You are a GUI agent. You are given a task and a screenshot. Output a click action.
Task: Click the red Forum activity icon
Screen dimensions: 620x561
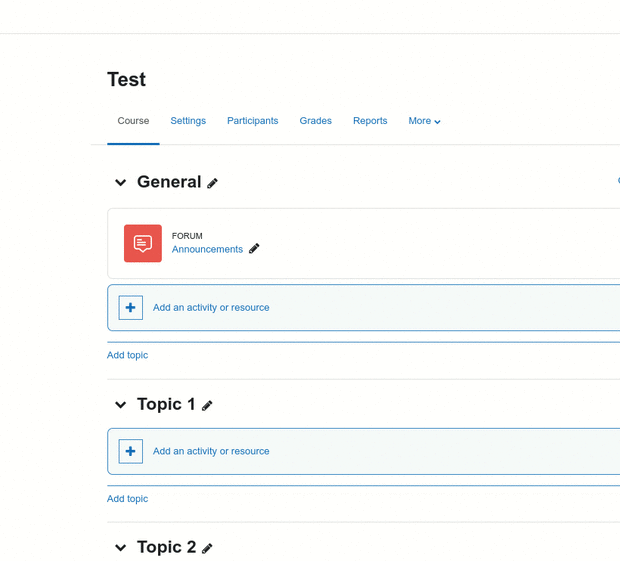pyautogui.click(x=143, y=243)
